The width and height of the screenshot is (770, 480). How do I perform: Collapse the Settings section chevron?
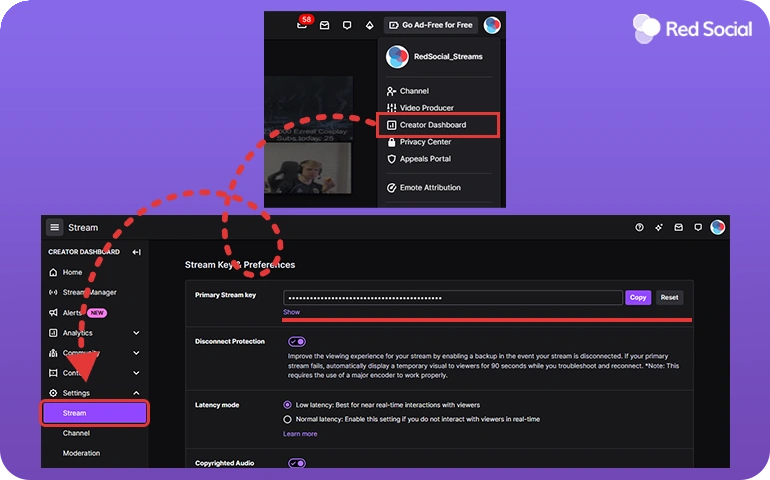click(136, 393)
